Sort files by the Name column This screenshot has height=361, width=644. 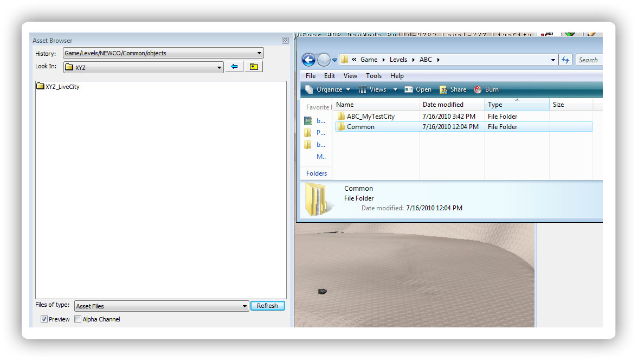point(376,105)
